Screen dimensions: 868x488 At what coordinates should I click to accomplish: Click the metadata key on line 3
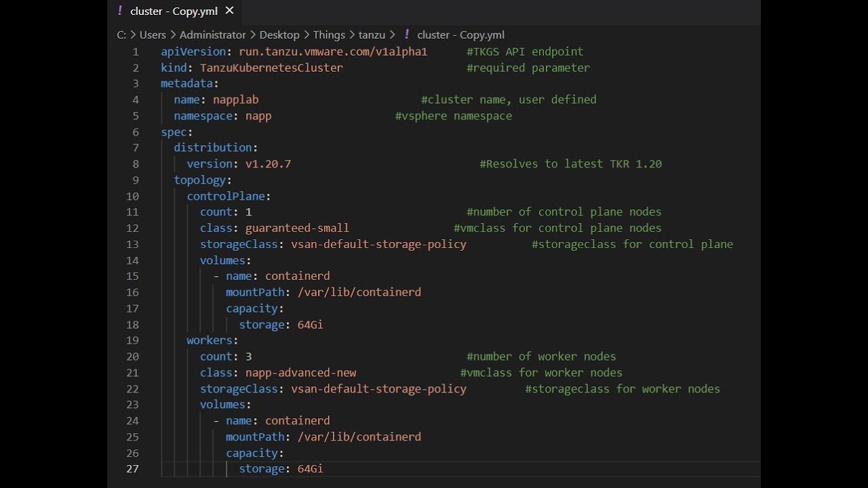(x=186, y=84)
